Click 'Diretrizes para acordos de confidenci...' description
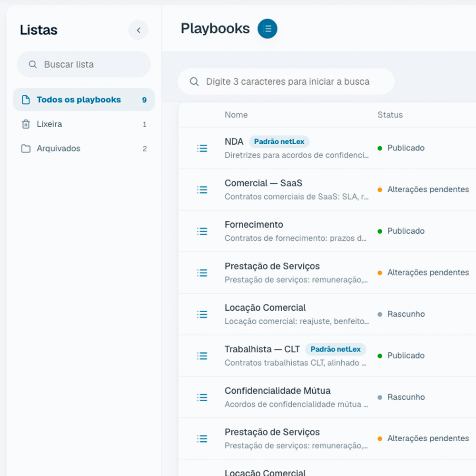This screenshot has height=476, width=476. coord(297,155)
